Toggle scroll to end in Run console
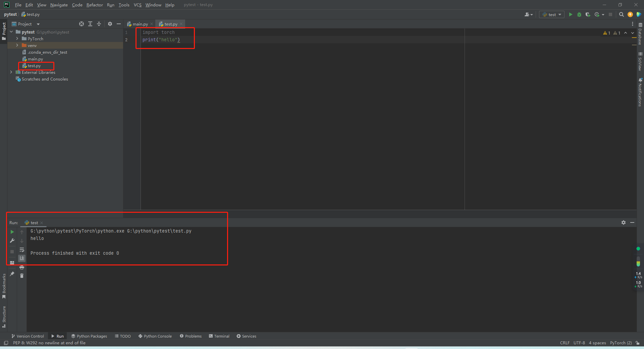 (22, 258)
